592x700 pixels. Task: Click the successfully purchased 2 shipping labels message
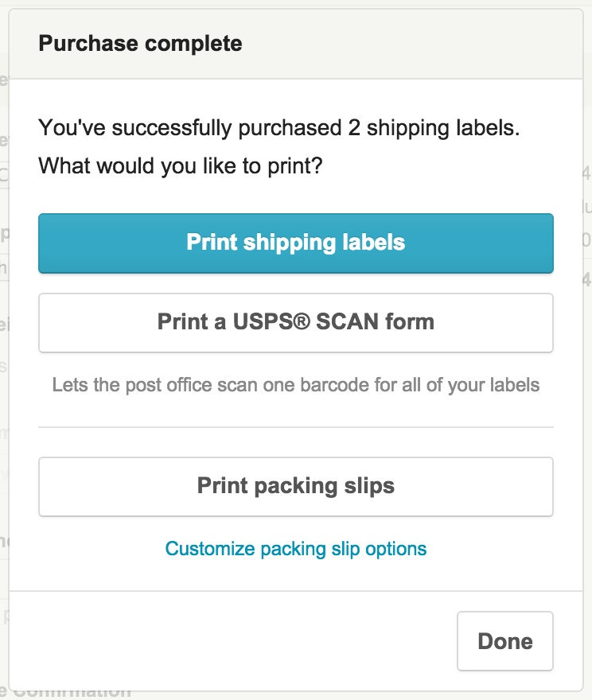(x=279, y=128)
